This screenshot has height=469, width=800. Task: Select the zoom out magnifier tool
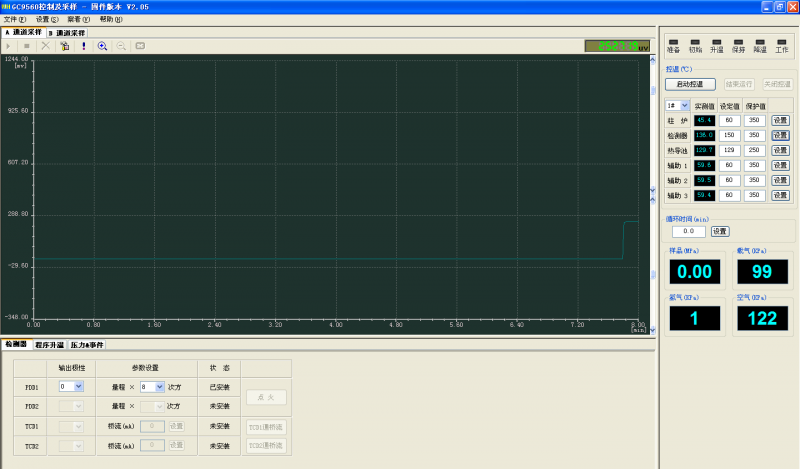[121, 46]
